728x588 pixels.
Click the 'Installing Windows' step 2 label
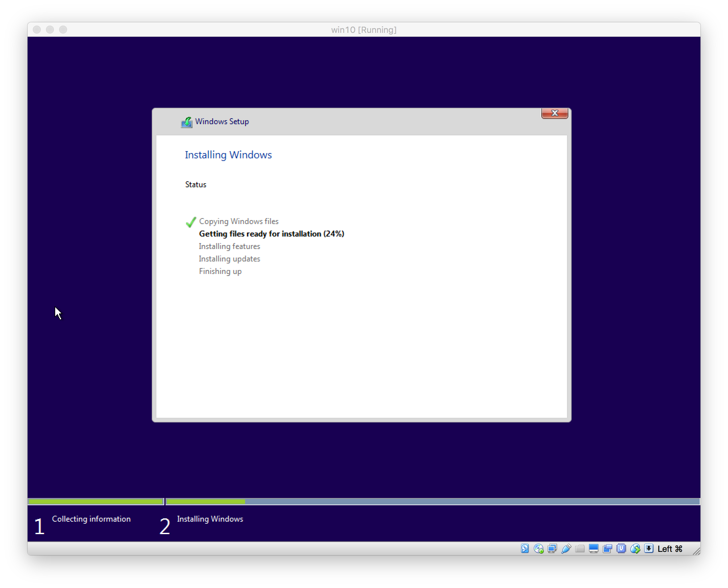(210, 519)
